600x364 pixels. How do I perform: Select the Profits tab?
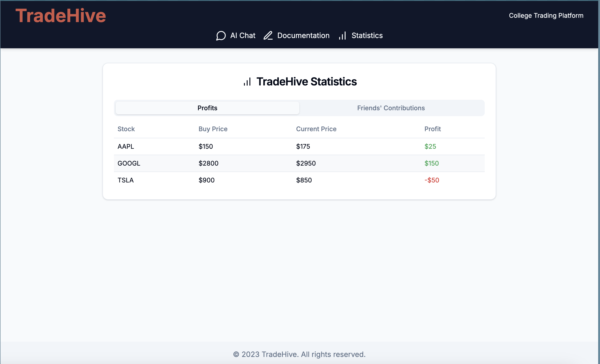point(207,108)
